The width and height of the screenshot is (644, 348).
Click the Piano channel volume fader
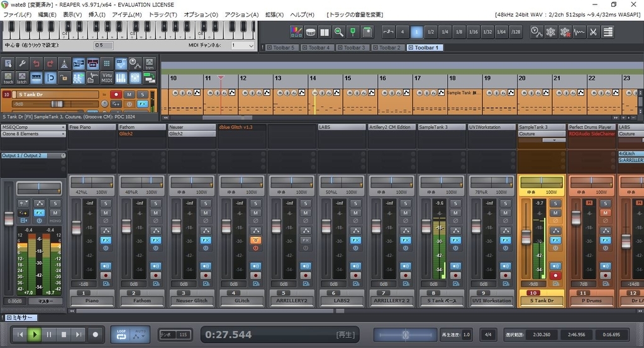click(76, 227)
